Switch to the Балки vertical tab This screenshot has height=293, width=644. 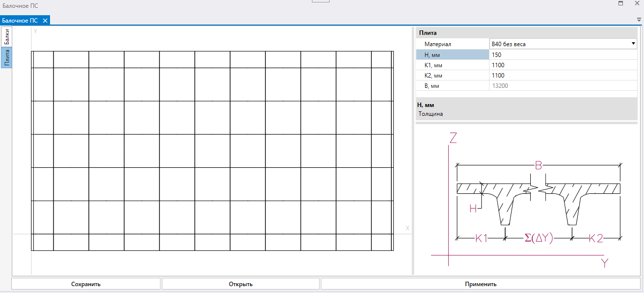pos(6,37)
